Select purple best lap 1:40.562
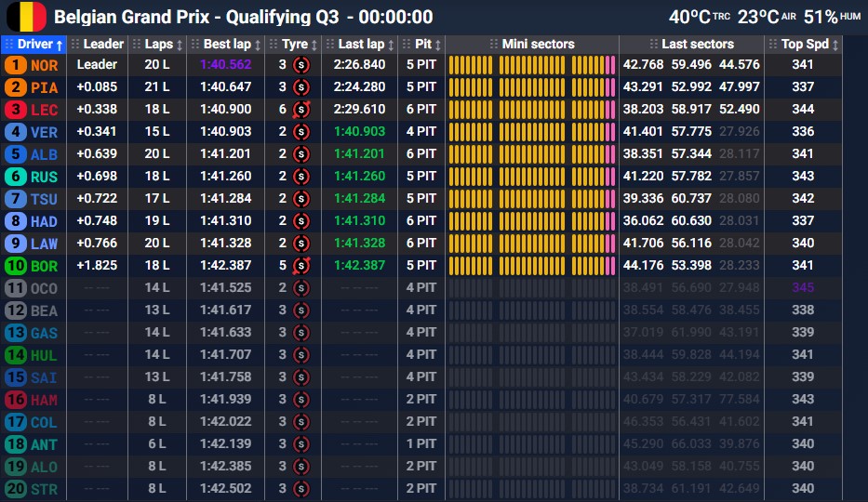Screen dimensions: 868x502 pos(226,65)
